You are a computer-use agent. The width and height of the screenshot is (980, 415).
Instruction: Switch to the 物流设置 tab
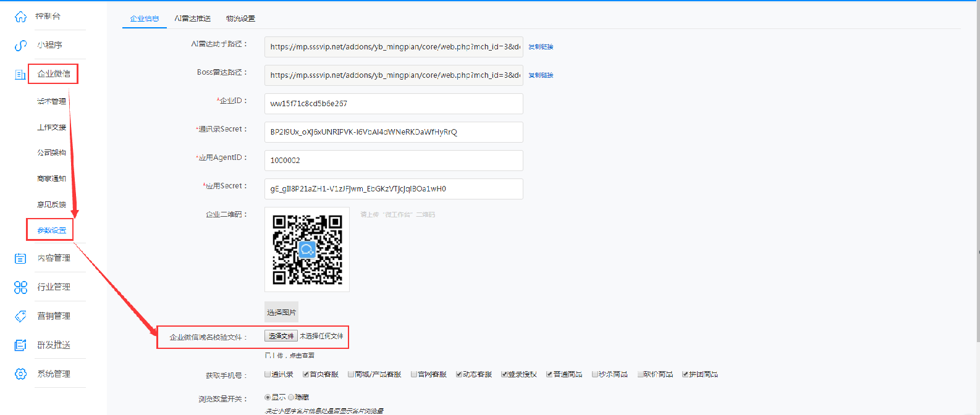tap(240, 19)
